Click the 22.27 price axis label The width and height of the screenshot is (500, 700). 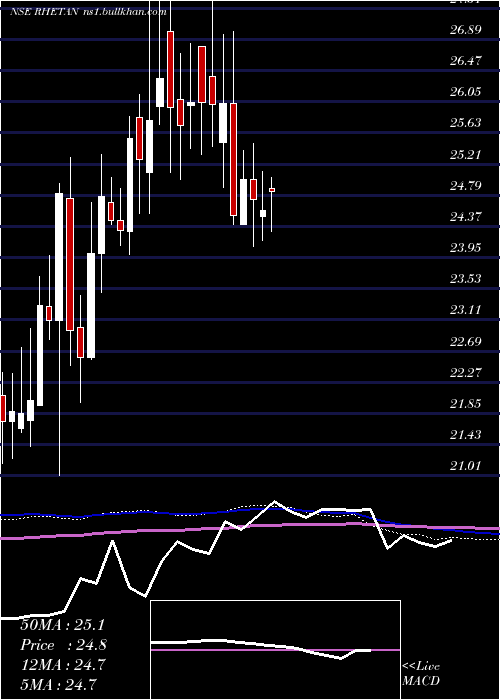tap(466, 372)
